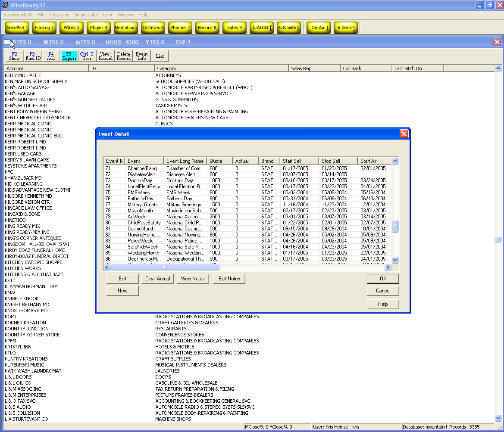Click the event list vertical scrollbar thumb
This screenshot has width=504, height=432.
click(x=395, y=226)
